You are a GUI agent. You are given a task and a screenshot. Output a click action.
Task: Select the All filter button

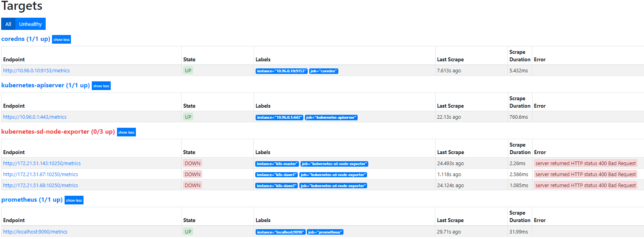click(8, 24)
